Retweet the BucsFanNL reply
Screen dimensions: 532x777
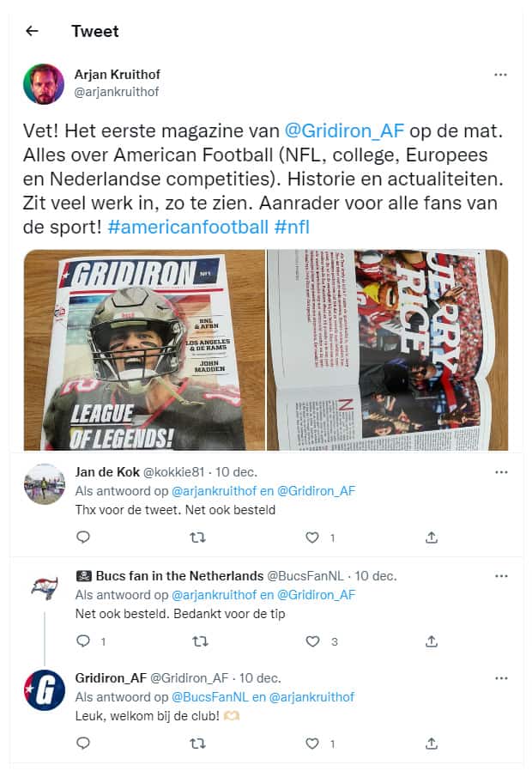pyautogui.click(x=200, y=641)
